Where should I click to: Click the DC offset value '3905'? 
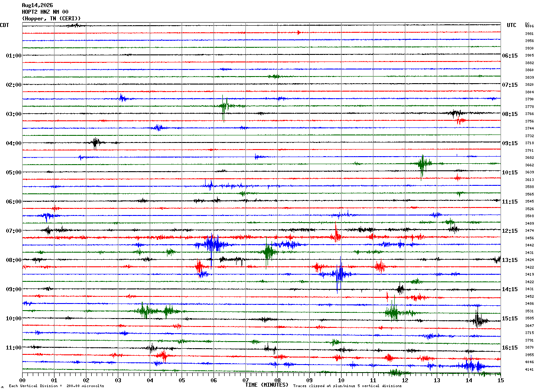click(529, 56)
